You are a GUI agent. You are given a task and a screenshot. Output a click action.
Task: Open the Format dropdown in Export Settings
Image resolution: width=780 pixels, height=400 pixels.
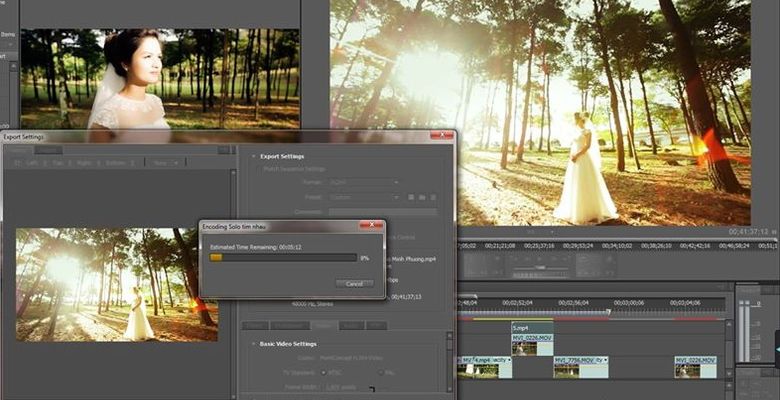point(365,183)
